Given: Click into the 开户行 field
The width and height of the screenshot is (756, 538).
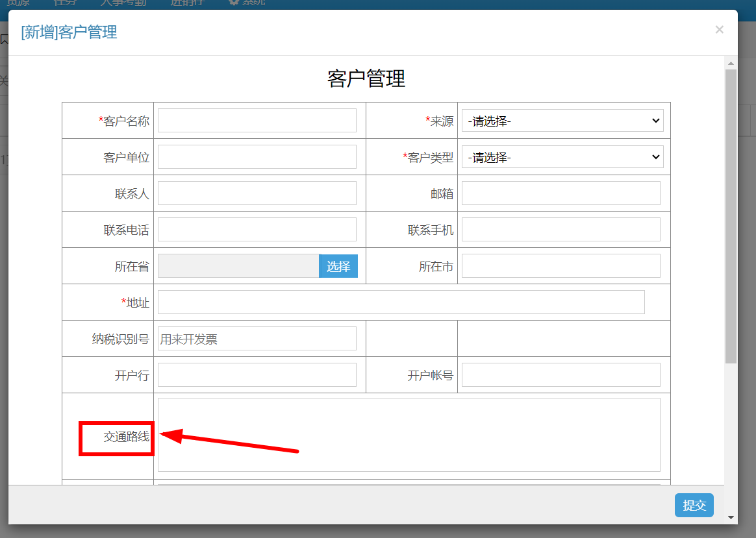Looking at the screenshot, I should 257,375.
